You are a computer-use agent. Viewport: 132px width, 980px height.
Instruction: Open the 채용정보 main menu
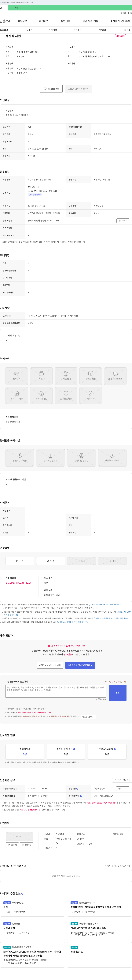(x=22, y=21)
